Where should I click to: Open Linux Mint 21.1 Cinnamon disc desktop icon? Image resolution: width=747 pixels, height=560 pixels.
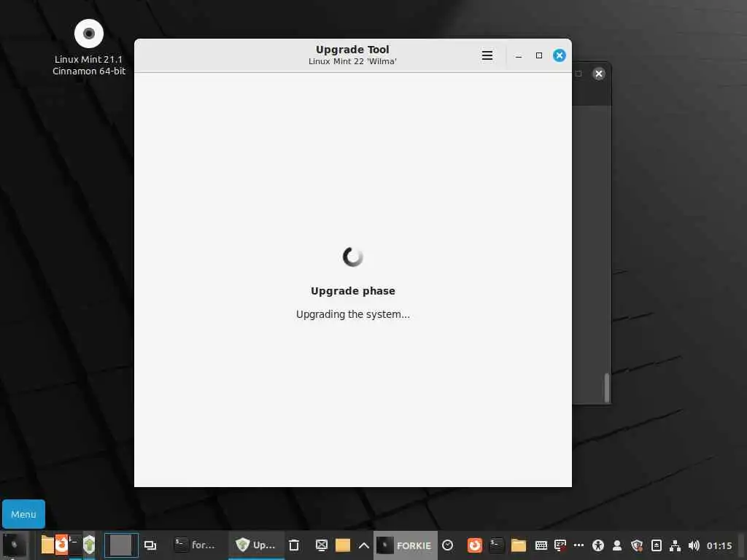tap(88, 47)
